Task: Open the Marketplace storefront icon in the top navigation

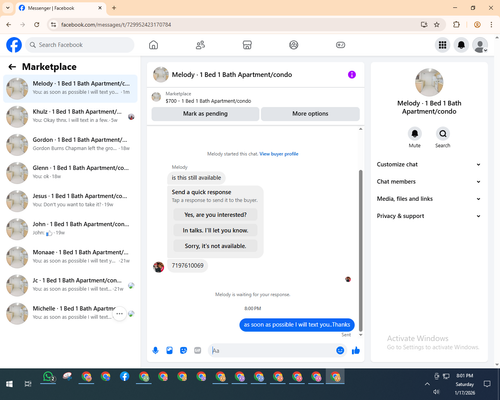Action: coord(247,45)
